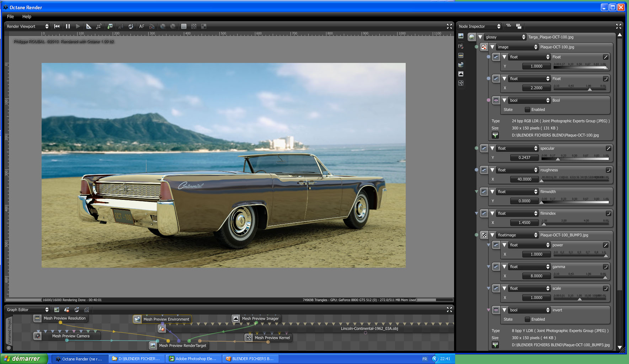Toggle slider curve mode for specular

pyautogui.click(x=608, y=148)
